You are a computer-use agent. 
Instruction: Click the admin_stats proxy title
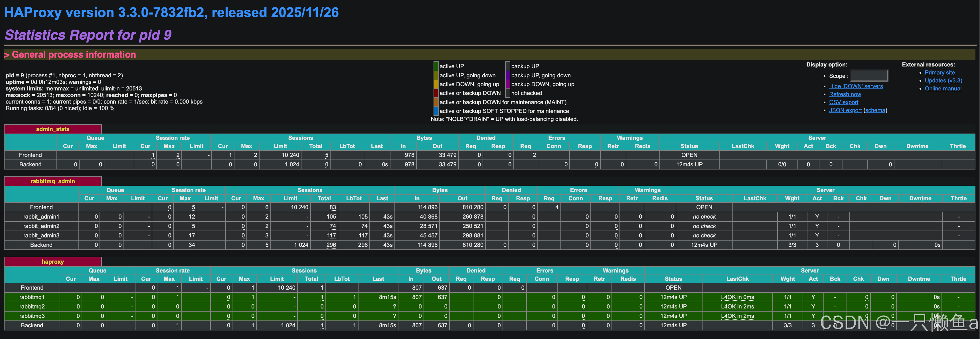click(52, 129)
